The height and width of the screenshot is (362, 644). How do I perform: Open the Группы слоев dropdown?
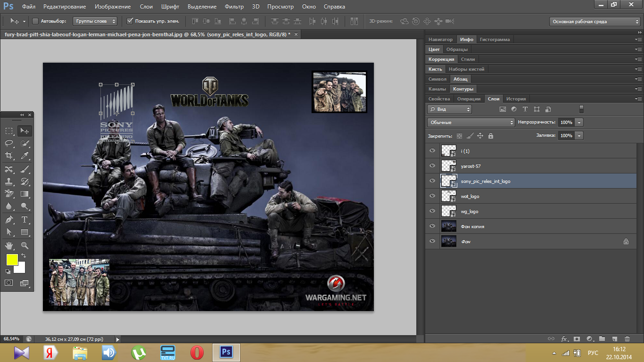point(95,21)
